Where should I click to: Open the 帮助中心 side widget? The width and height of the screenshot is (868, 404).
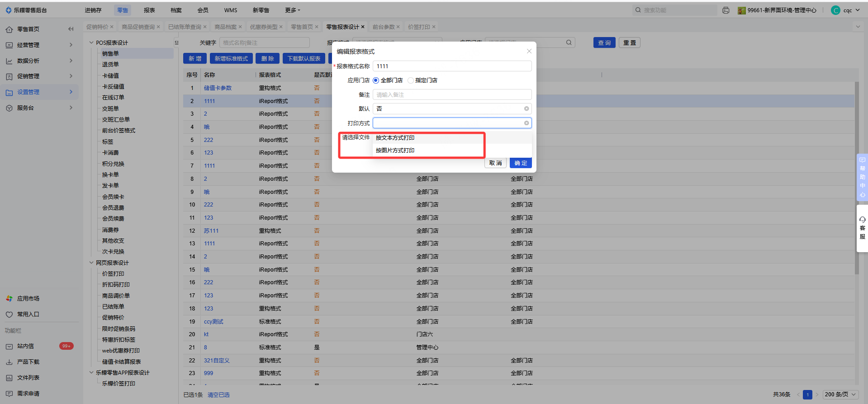tap(863, 177)
